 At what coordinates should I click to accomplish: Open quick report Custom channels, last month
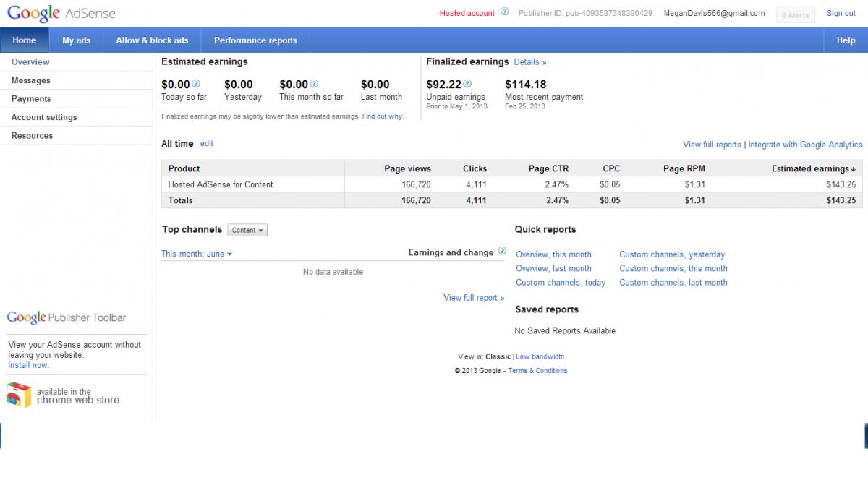click(673, 283)
